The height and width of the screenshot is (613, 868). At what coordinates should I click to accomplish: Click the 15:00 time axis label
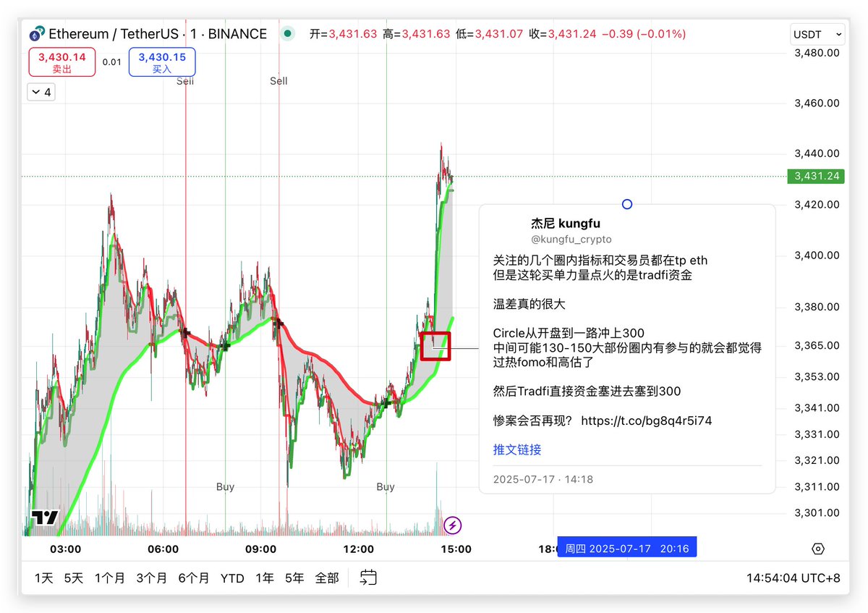pyautogui.click(x=456, y=549)
